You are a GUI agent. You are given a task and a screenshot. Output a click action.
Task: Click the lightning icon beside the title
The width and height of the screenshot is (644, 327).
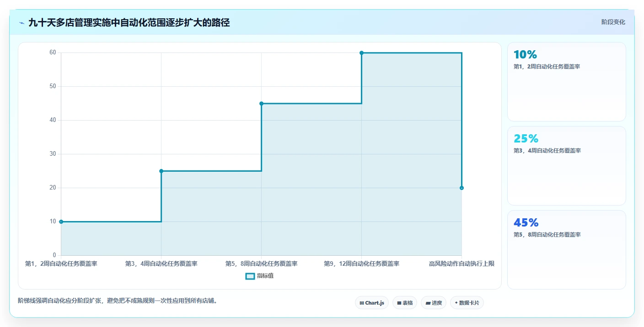tap(22, 23)
